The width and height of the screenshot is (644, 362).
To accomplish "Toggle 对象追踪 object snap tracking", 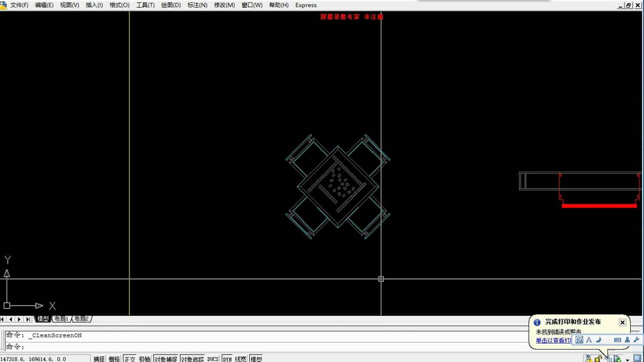I will click(192, 359).
